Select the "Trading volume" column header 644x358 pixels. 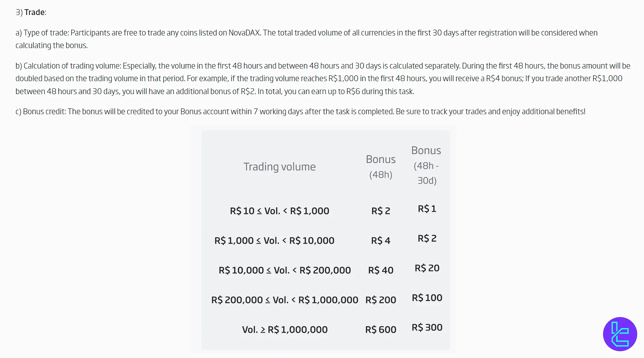(x=279, y=167)
